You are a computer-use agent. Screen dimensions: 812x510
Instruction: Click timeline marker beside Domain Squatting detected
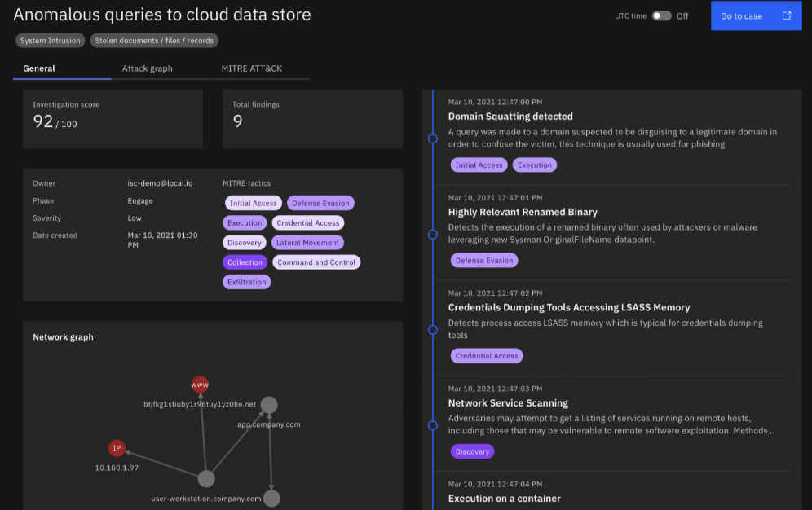(433, 138)
